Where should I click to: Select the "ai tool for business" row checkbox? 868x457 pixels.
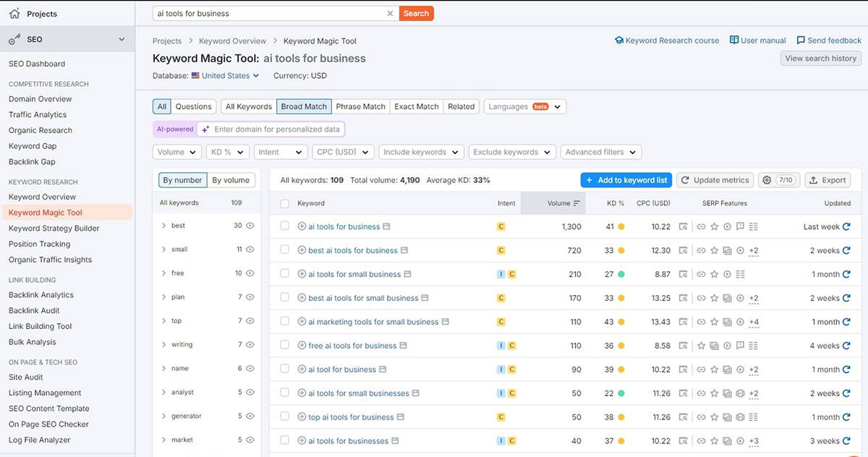pos(285,370)
